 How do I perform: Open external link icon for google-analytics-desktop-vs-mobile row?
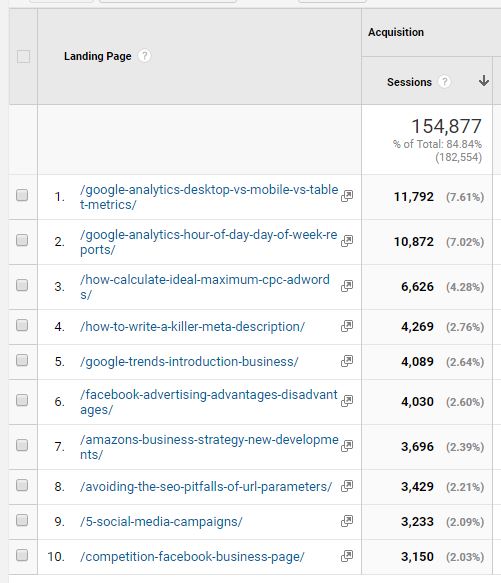(x=347, y=196)
